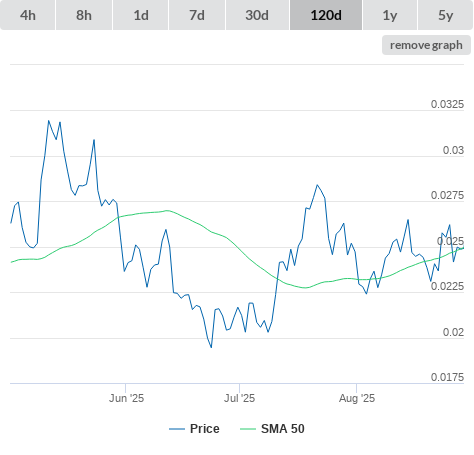This screenshot has width=474, height=455.
Task: Click the Jul '25 axis marker
Action: coord(239,398)
